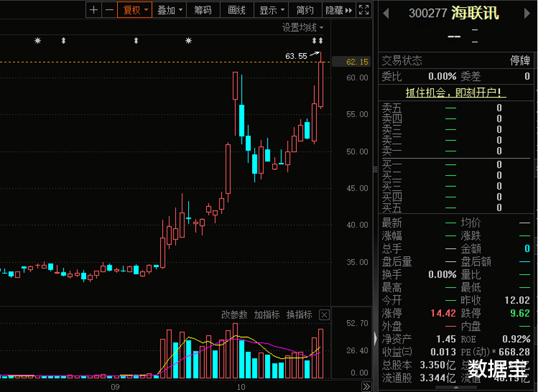Viewport: 538px width, 392px height.
Task: Click 加指标 to add an indicator
Action: (x=266, y=314)
